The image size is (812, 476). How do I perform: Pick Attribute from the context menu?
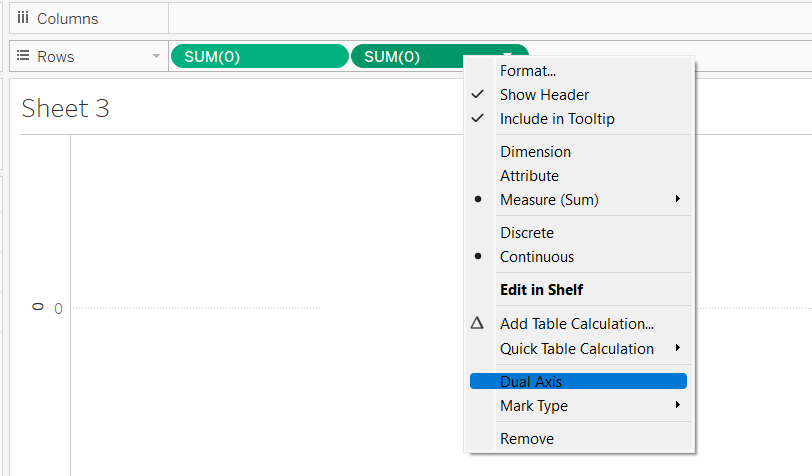point(529,176)
